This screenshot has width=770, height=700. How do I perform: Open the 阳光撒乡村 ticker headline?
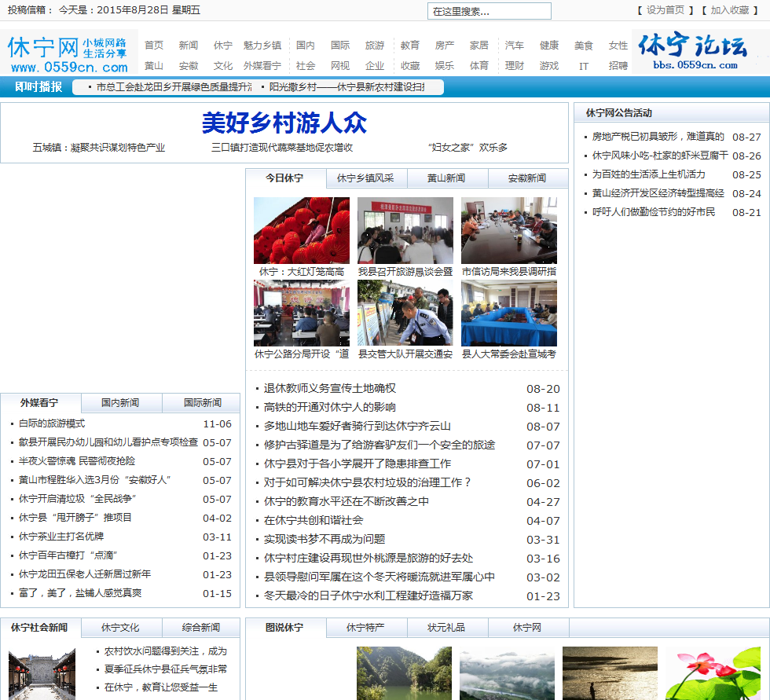coord(346,87)
